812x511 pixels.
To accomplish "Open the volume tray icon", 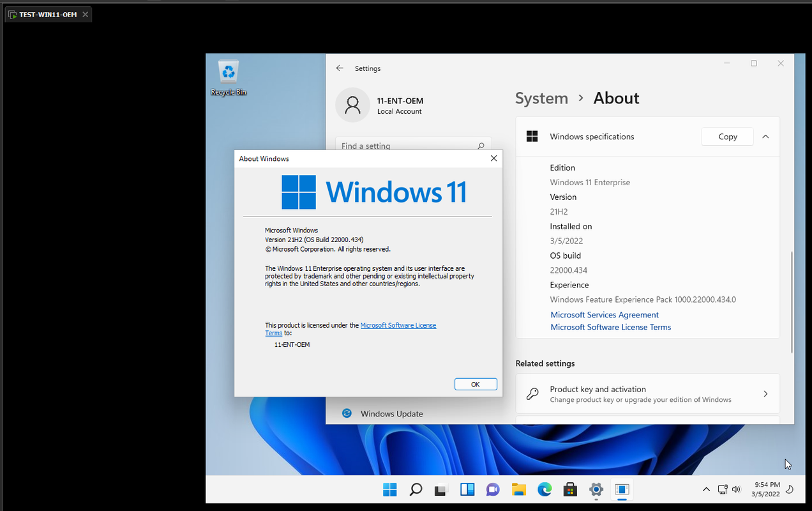I will [736, 490].
